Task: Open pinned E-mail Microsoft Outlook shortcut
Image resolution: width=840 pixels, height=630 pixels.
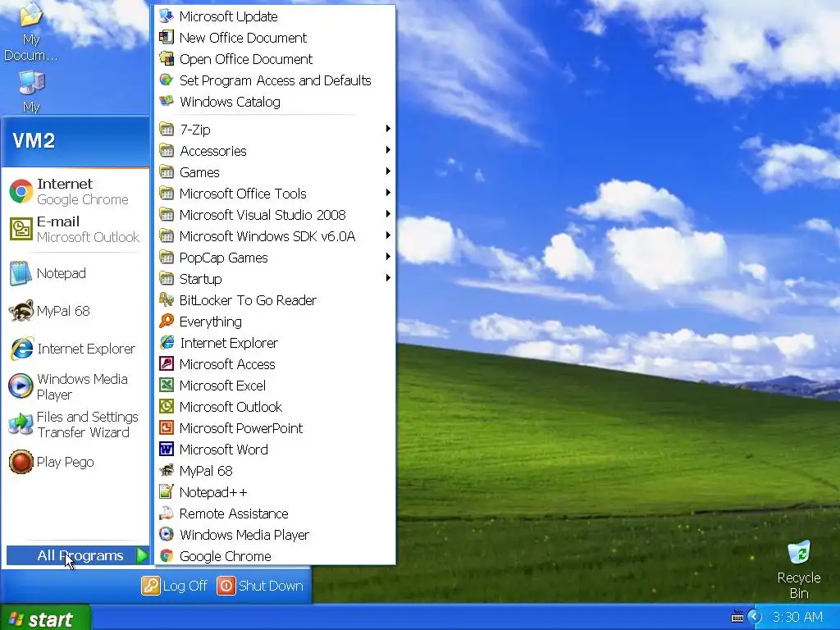Action: coord(75,230)
